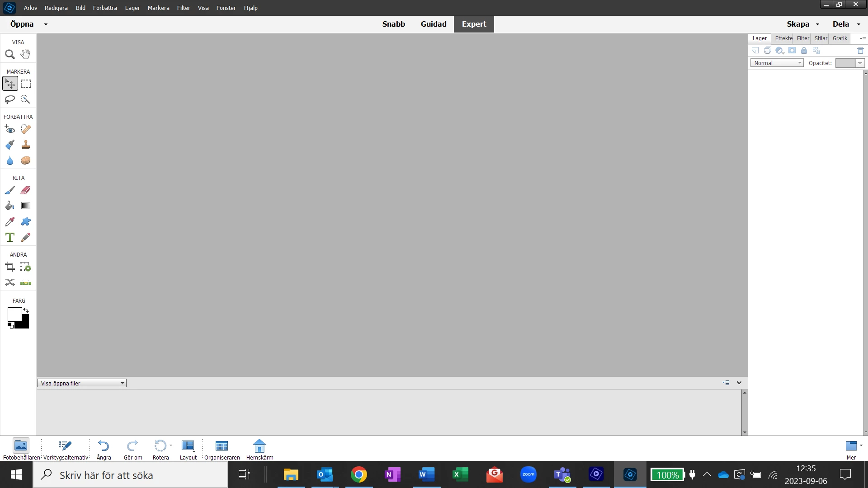868x488 pixels.
Task: Select the Rectangular Marquee tool
Action: click(26, 84)
